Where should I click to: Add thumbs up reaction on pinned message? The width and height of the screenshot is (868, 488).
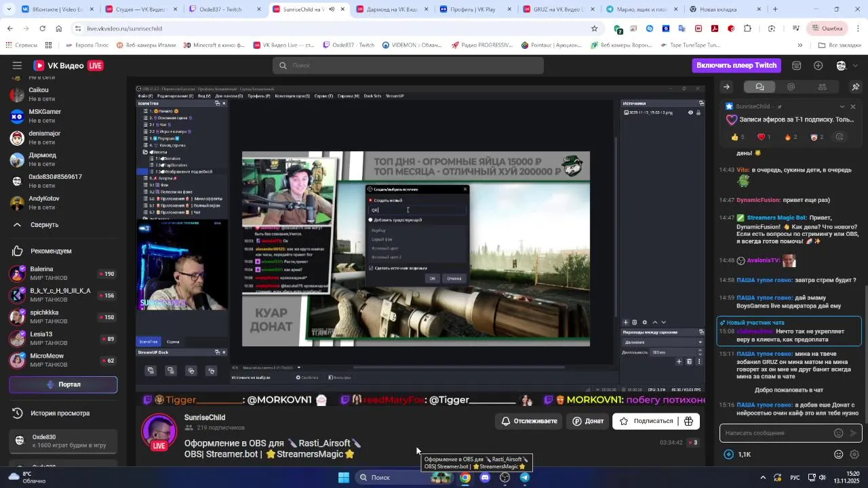pos(739,137)
